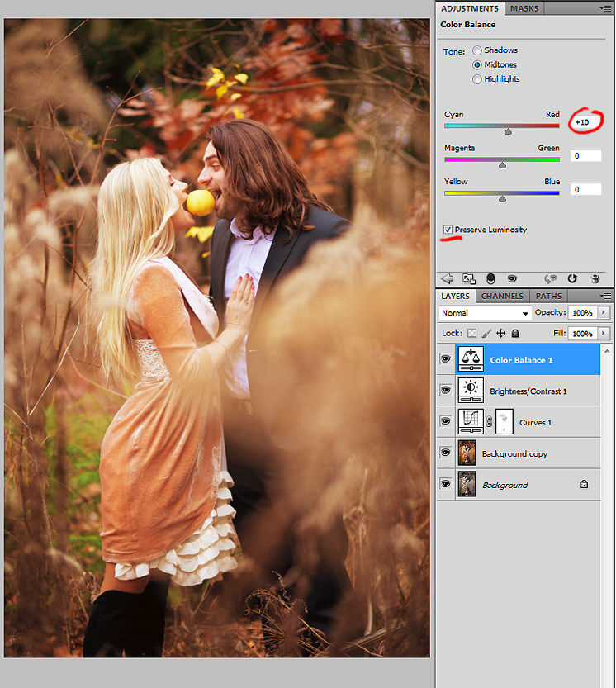Toggle adjustment layer visibility eye in Adjustments panel

[x=512, y=278]
